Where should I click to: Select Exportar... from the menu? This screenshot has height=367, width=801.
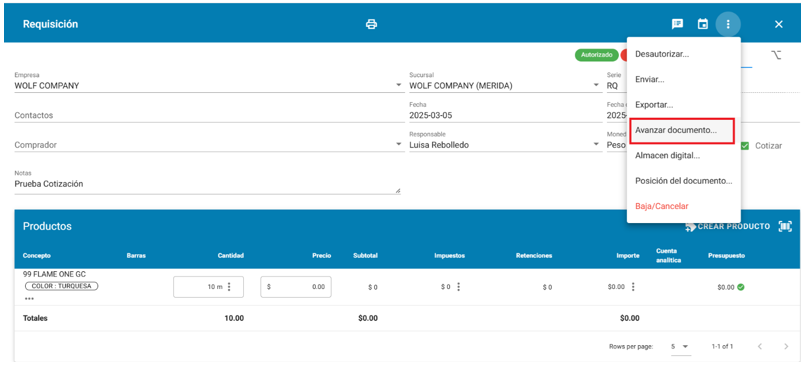[x=684, y=105]
